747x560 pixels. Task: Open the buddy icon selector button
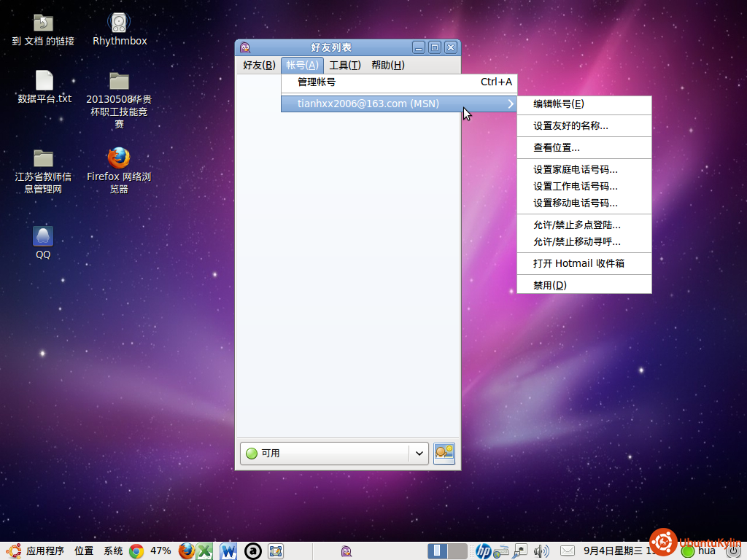444,453
